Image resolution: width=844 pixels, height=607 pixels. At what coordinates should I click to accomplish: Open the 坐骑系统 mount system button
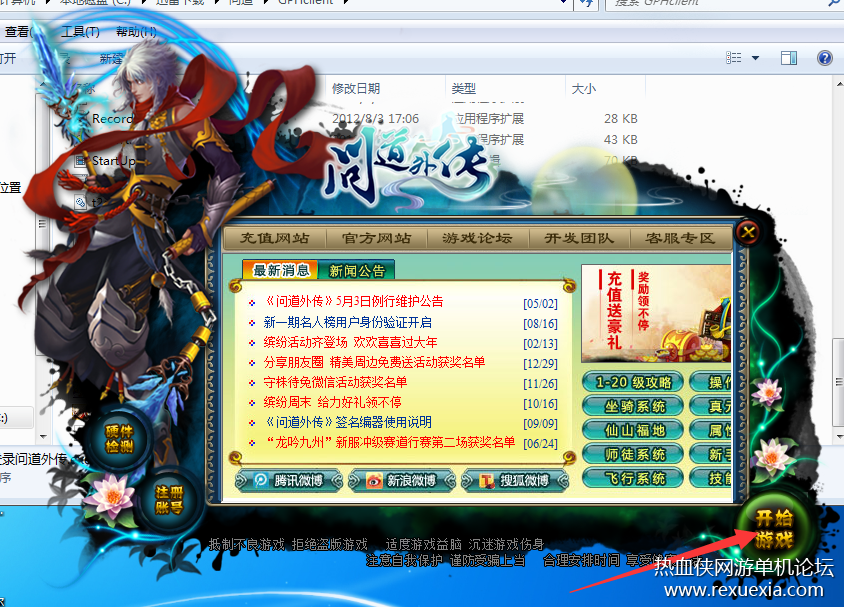[x=633, y=406]
